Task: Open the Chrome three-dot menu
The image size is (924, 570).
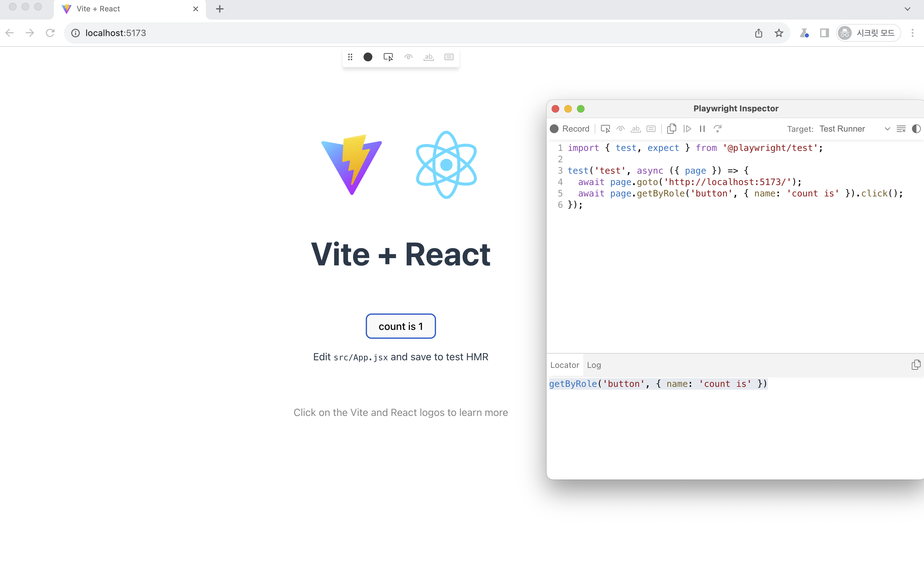Action: coord(913,33)
